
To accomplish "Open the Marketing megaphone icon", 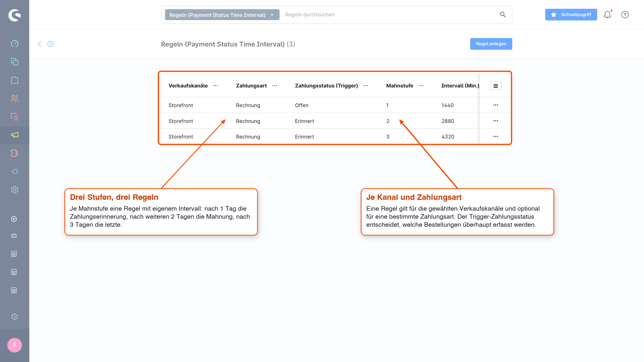I will [15, 135].
